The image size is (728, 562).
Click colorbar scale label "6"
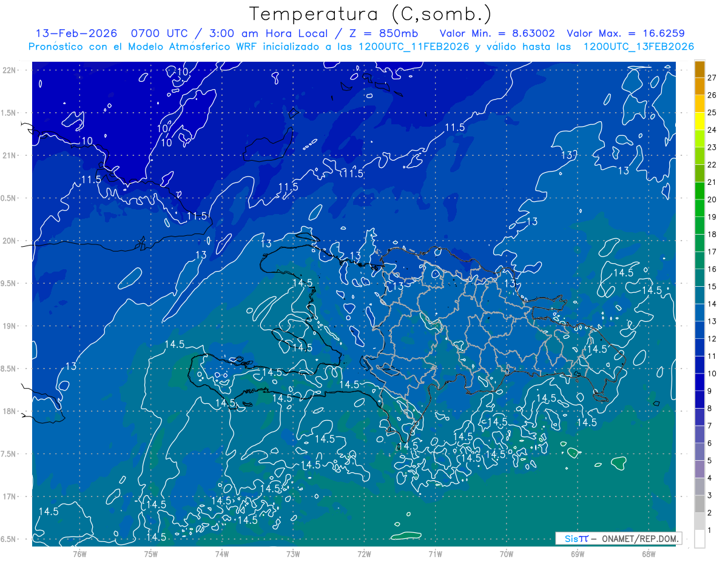point(710,443)
